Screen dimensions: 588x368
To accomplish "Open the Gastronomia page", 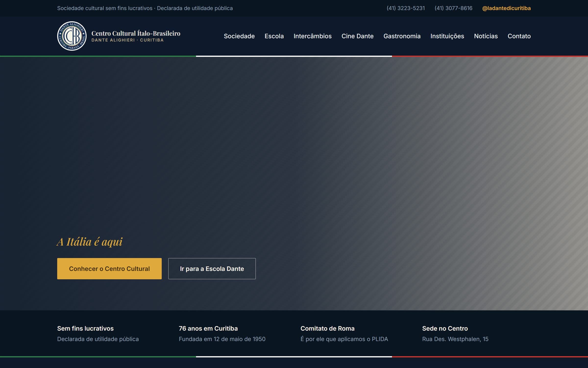I will [x=402, y=36].
